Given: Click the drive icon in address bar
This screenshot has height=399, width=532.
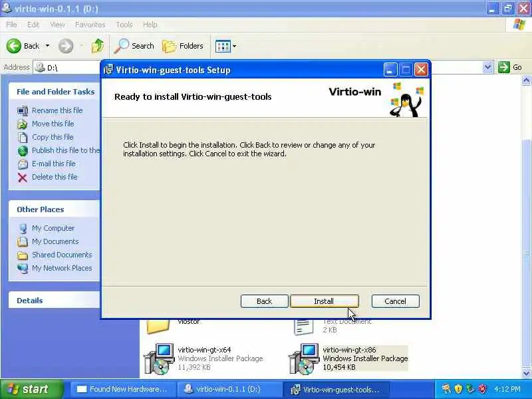Looking at the screenshot, I should point(40,67).
